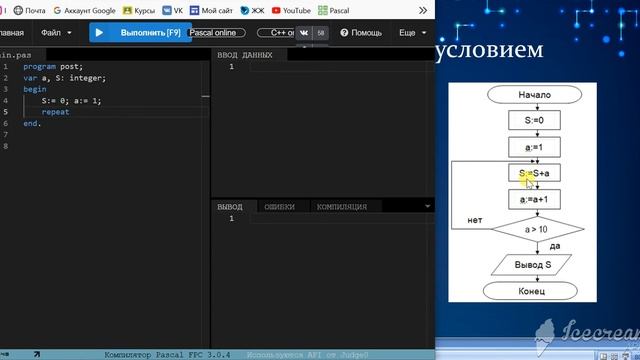640x360 pixels.
Task: Run code with Выполнить [F9] button
Action: click(x=140, y=33)
